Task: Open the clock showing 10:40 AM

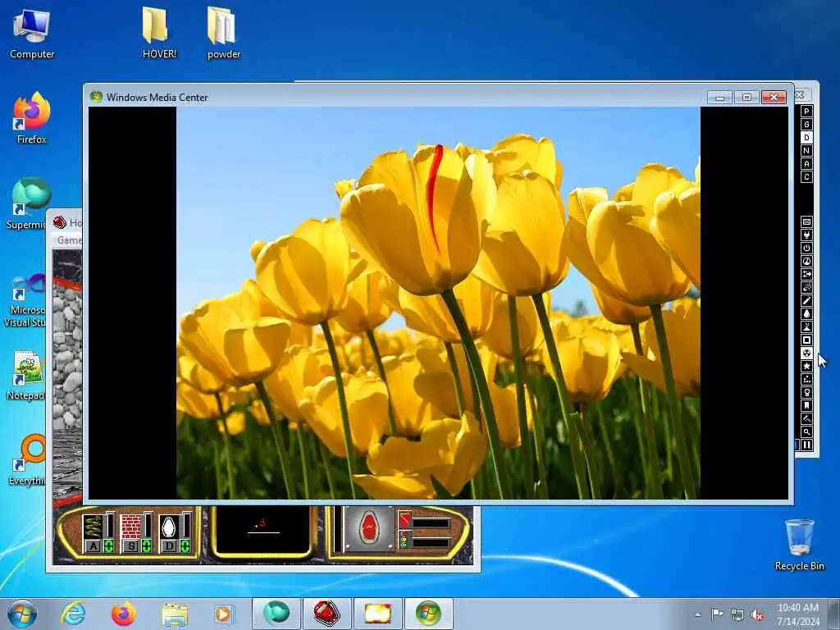Action: tap(798, 614)
